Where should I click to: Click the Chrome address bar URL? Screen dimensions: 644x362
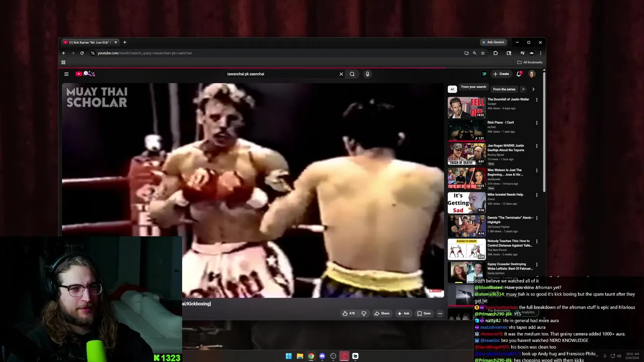point(144,53)
